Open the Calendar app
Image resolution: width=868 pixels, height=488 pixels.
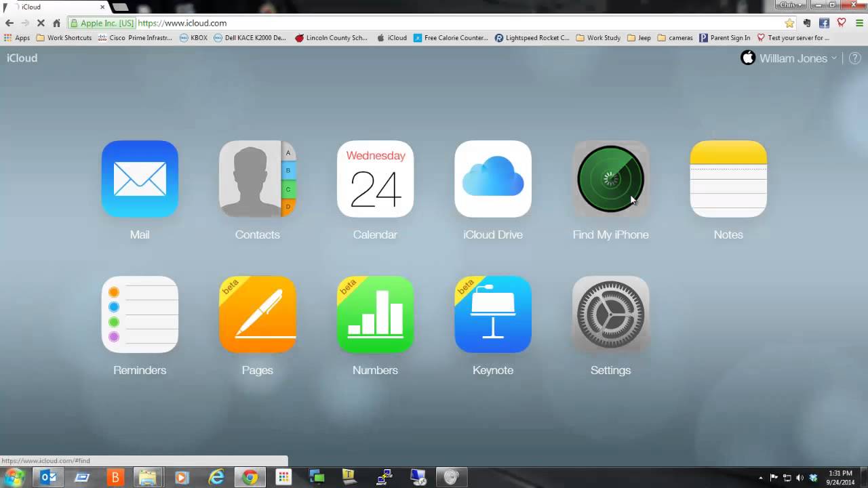[375, 179]
